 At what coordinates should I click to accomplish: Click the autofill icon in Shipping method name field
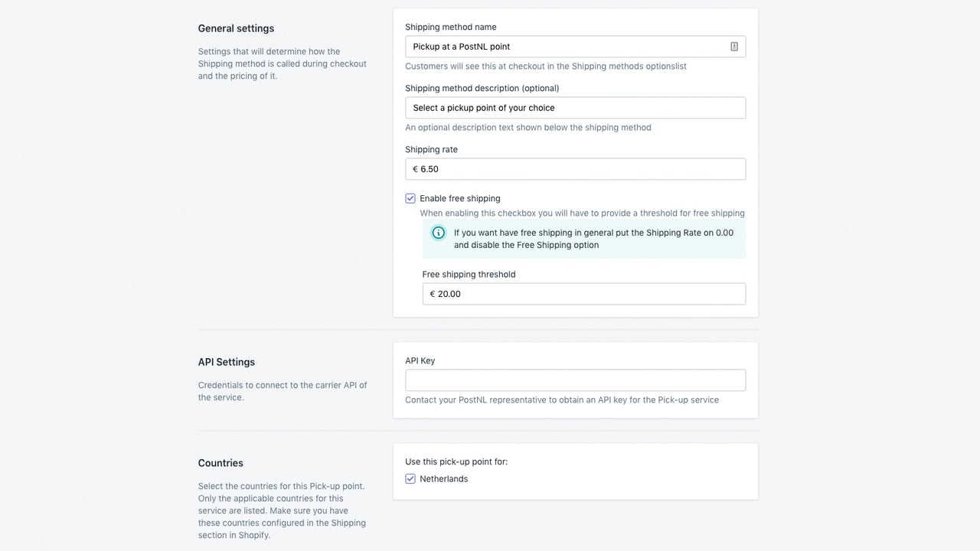pos(733,47)
